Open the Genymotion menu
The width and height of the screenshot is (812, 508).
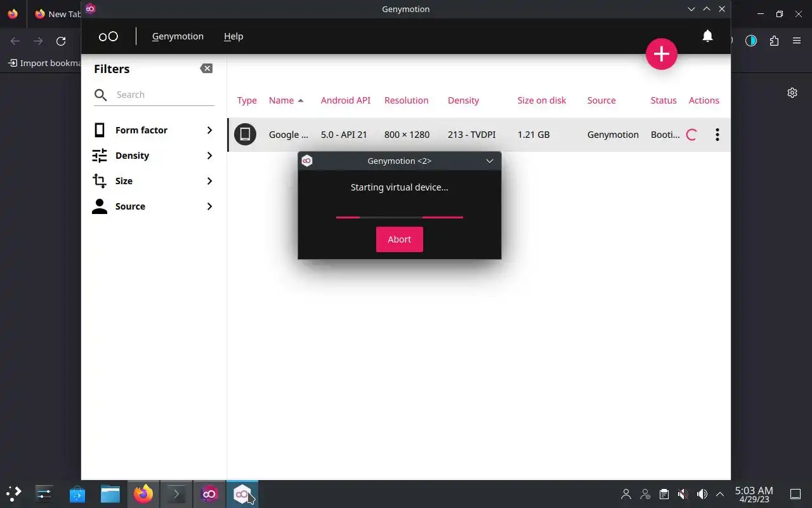pyautogui.click(x=178, y=36)
